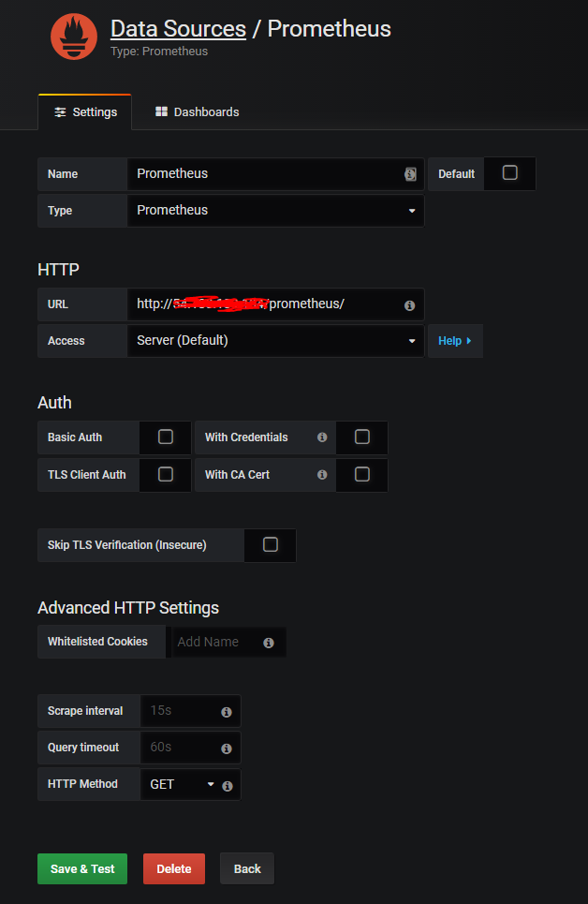Enable the Basic Auth checkbox
588x904 pixels.
(x=166, y=437)
